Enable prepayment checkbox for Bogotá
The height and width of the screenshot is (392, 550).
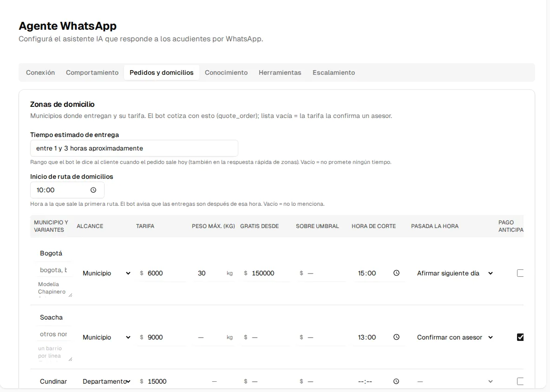pyautogui.click(x=520, y=273)
